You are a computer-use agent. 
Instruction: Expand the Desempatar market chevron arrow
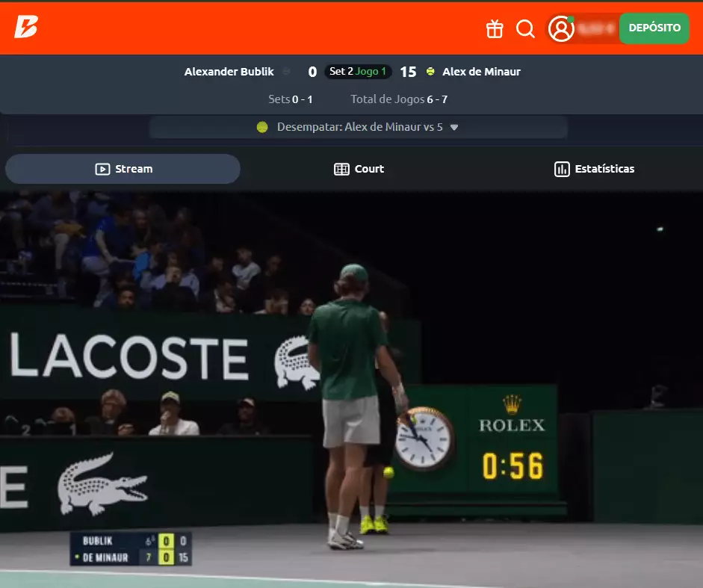coord(454,128)
